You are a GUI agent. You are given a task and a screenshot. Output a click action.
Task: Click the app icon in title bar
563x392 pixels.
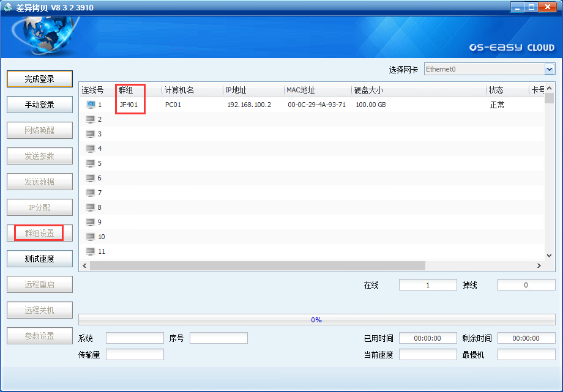(8, 7)
